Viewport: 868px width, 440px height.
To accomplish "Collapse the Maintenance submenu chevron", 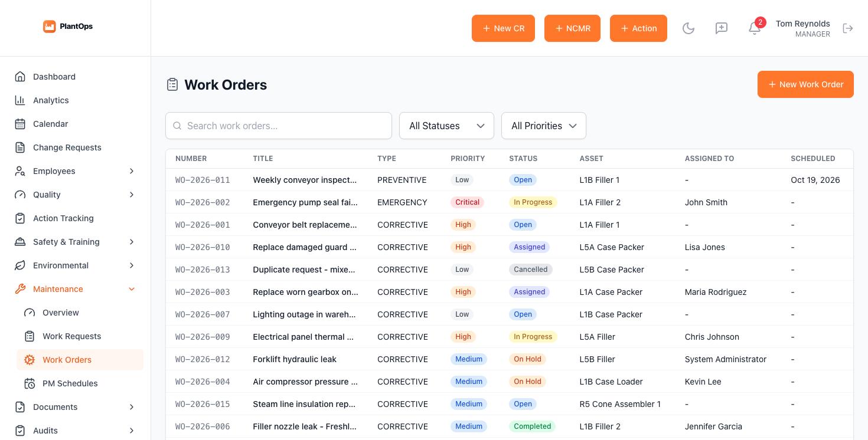I will point(132,289).
